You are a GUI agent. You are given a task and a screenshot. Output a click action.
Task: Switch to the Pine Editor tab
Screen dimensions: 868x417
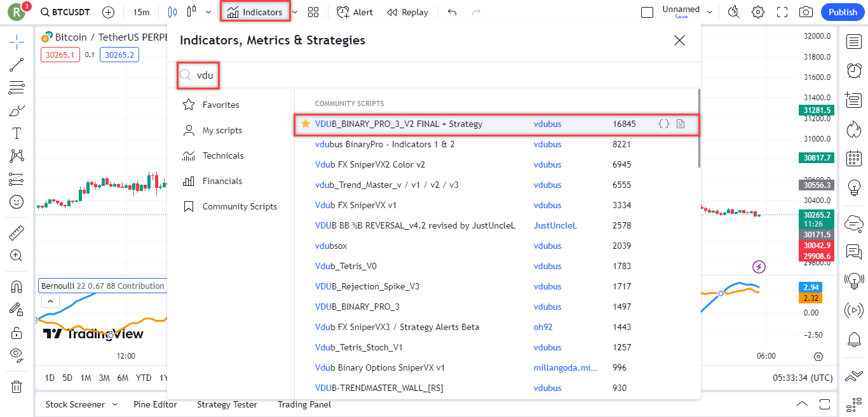click(x=155, y=404)
